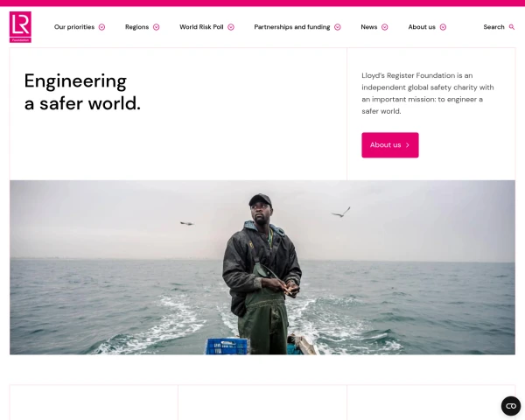The height and width of the screenshot is (420, 525).
Task: Open the Partnerships and funding menu
Action: [292, 27]
